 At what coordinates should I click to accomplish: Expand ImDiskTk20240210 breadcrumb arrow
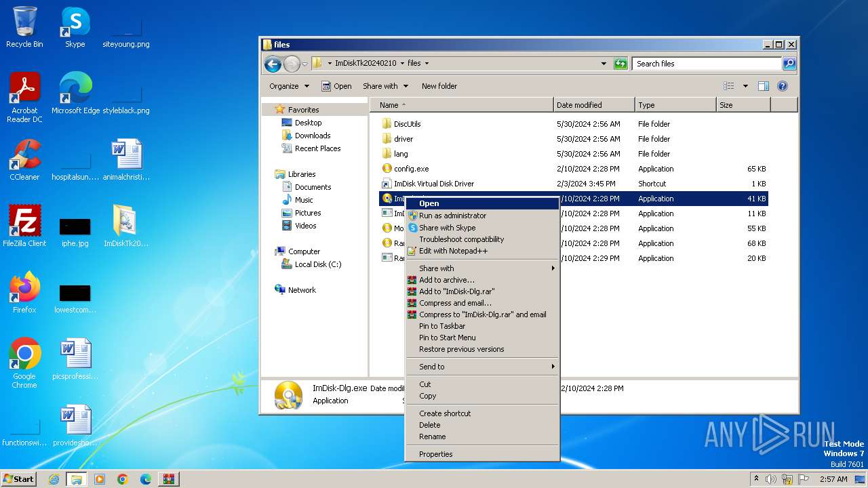401,64
